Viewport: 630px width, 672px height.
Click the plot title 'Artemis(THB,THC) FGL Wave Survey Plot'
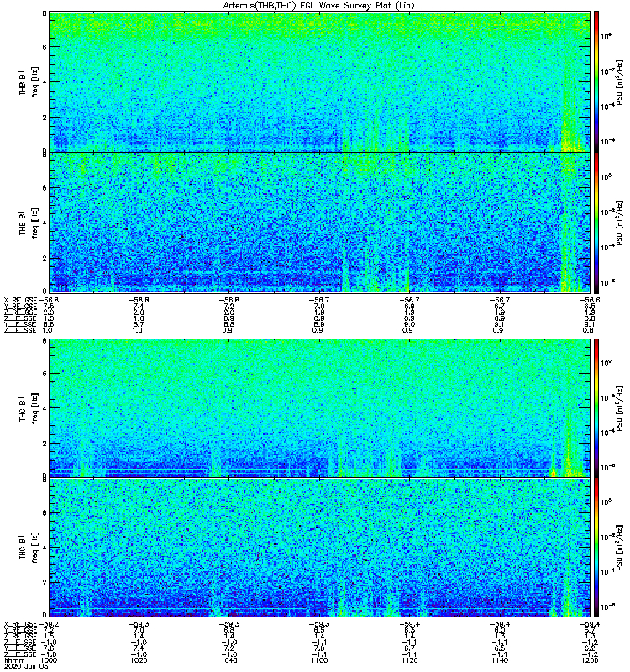[318, 6]
